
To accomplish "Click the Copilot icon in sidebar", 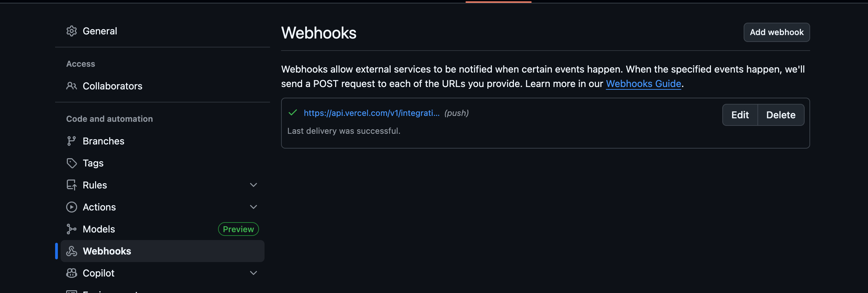I will click(x=72, y=273).
